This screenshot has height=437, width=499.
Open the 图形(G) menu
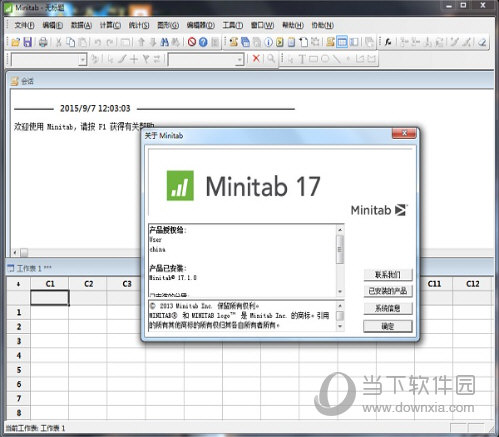(168, 25)
